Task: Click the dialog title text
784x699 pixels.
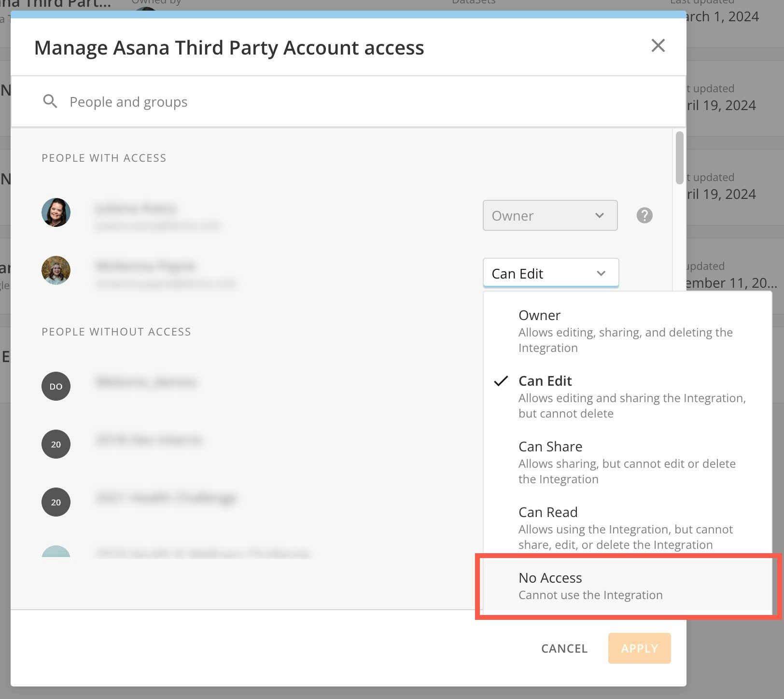Action: click(229, 48)
